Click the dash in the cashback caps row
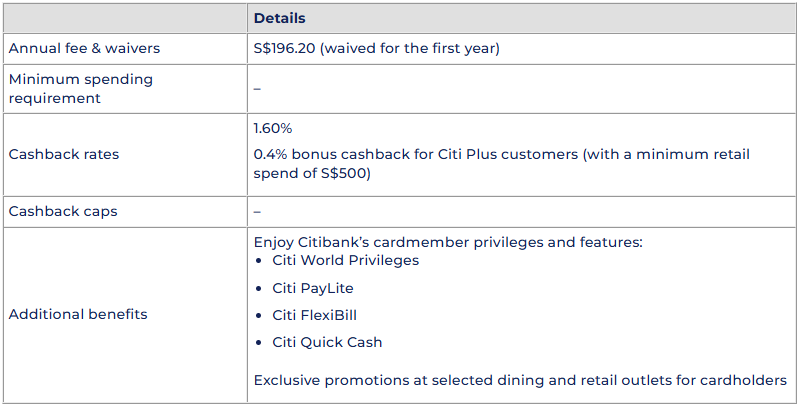798x405 pixels. point(257,212)
